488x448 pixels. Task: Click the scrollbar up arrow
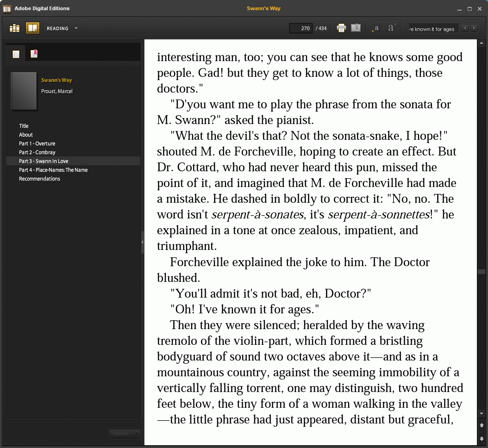pyautogui.click(x=482, y=43)
